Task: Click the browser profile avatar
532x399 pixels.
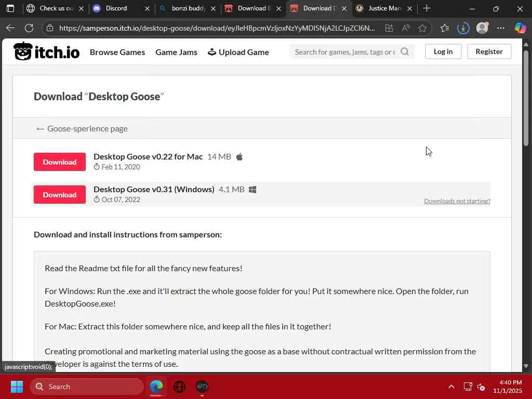Action: pos(482,28)
